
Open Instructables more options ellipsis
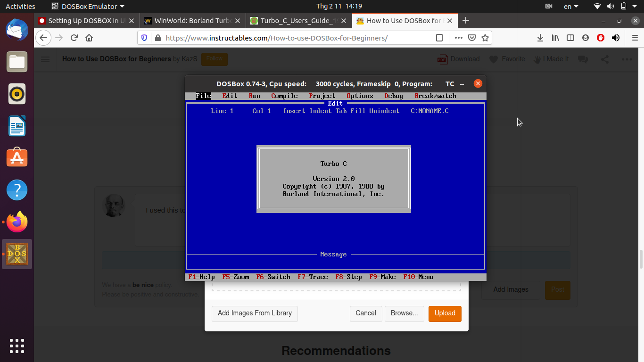pos(627,59)
